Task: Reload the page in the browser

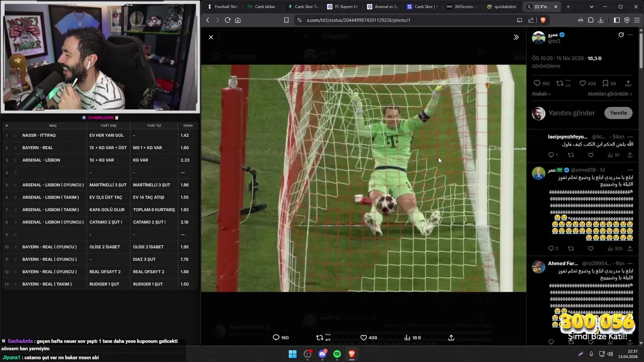Action: (227, 20)
